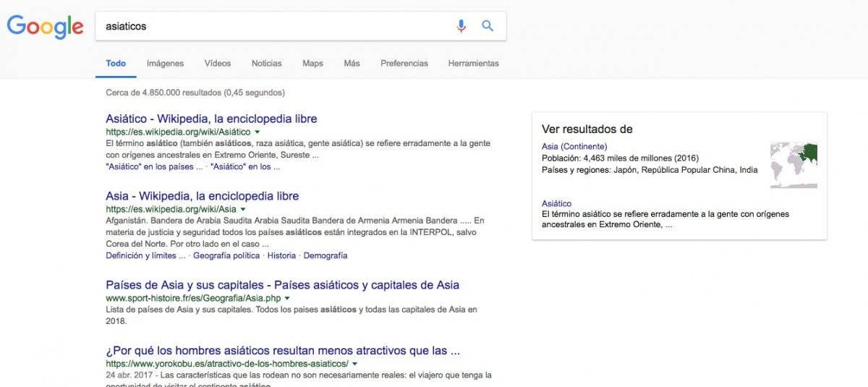This screenshot has height=387, width=868.
Task: Expand dropdown arrow next to es.wikipedia.org/wiki/Asia
Action: point(242,210)
